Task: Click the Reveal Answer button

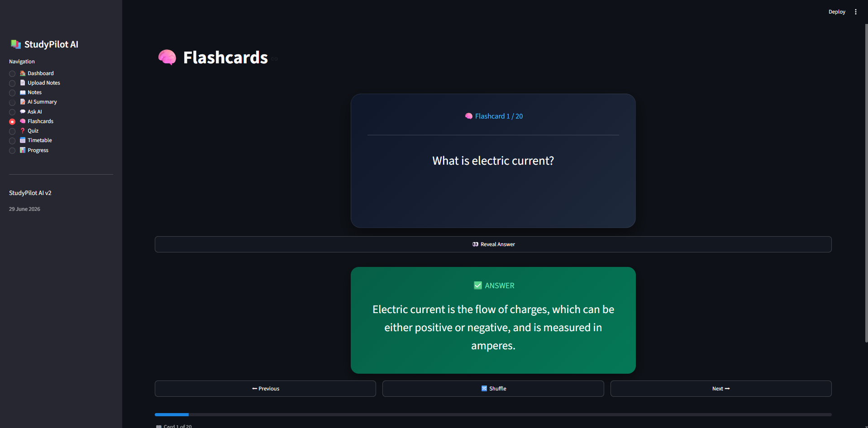Action: pos(493,244)
